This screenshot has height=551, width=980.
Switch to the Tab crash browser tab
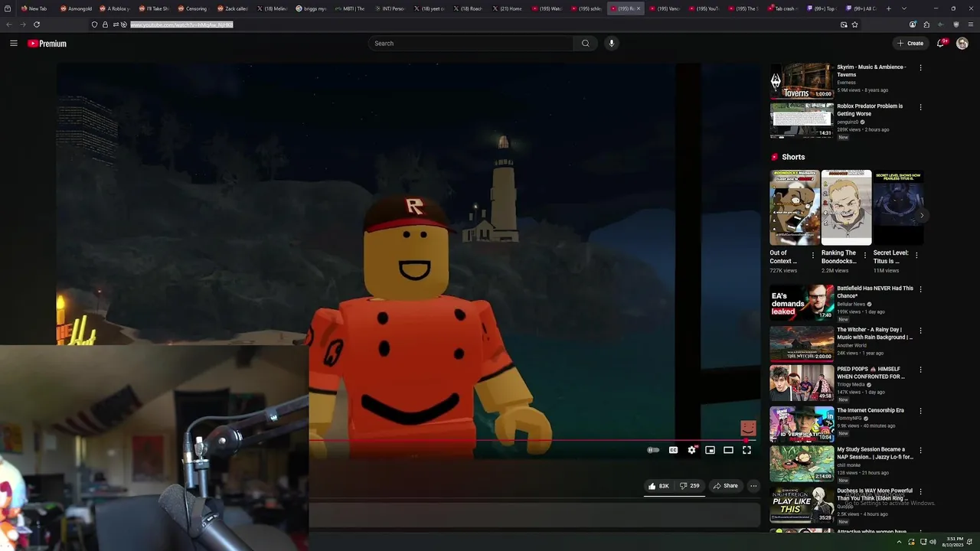(x=782, y=8)
